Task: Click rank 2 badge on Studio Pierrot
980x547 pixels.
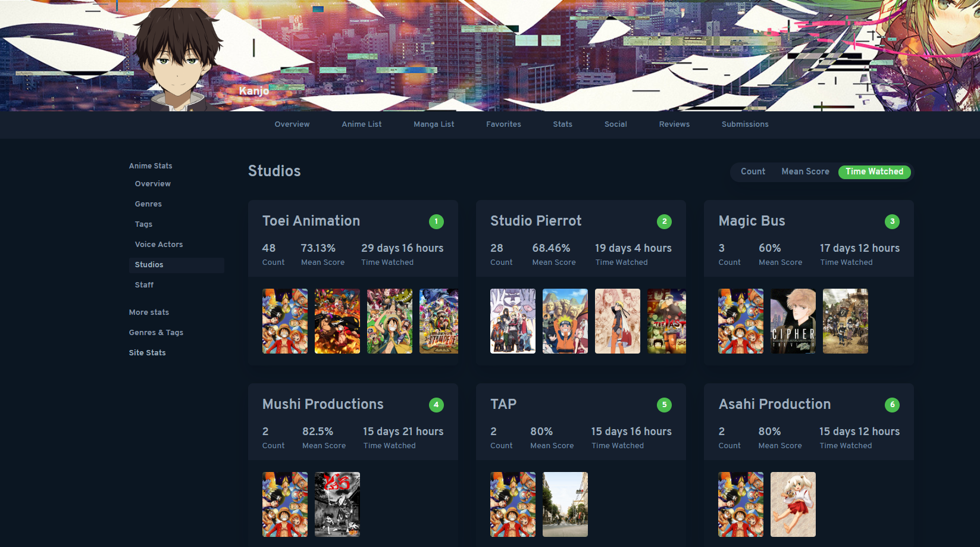Action: click(664, 221)
